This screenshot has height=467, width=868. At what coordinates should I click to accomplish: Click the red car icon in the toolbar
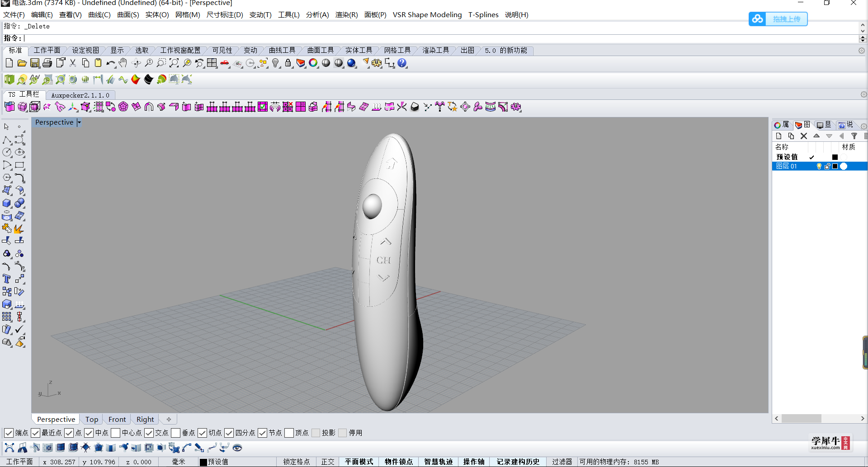225,63
